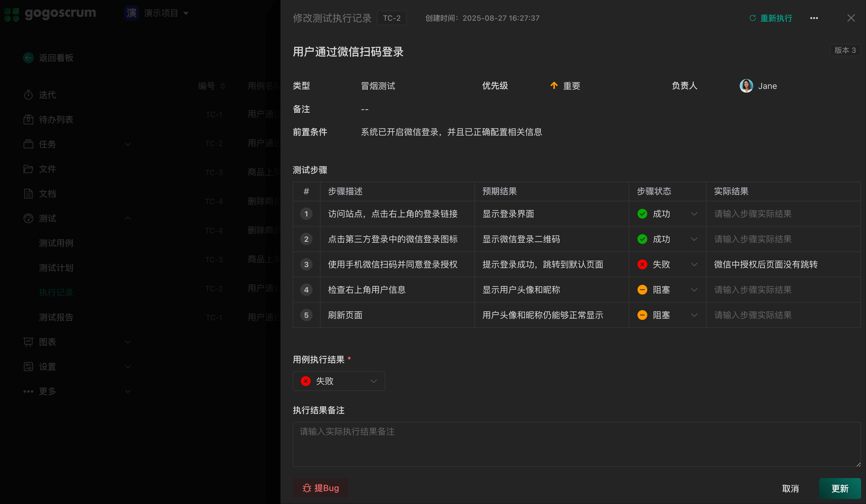
Task: Click the 取消 button
Action: point(790,489)
